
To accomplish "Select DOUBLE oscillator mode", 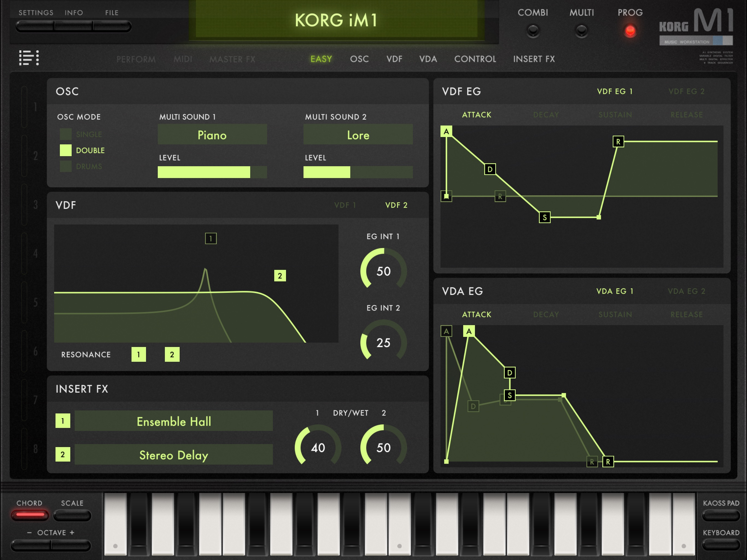I will 66,150.
